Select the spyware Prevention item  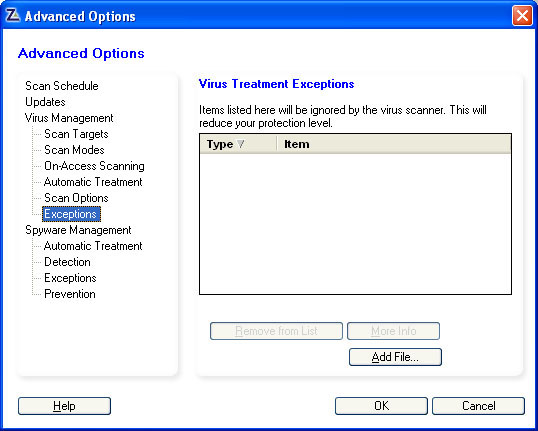[x=70, y=294]
